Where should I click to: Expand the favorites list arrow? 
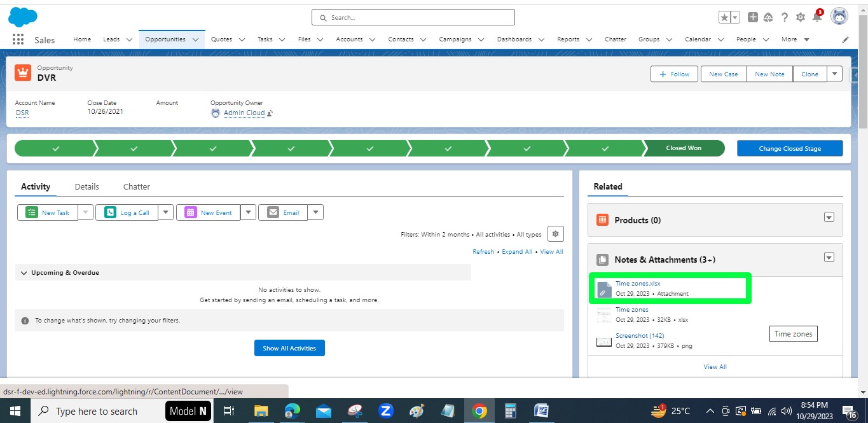pos(735,18)
